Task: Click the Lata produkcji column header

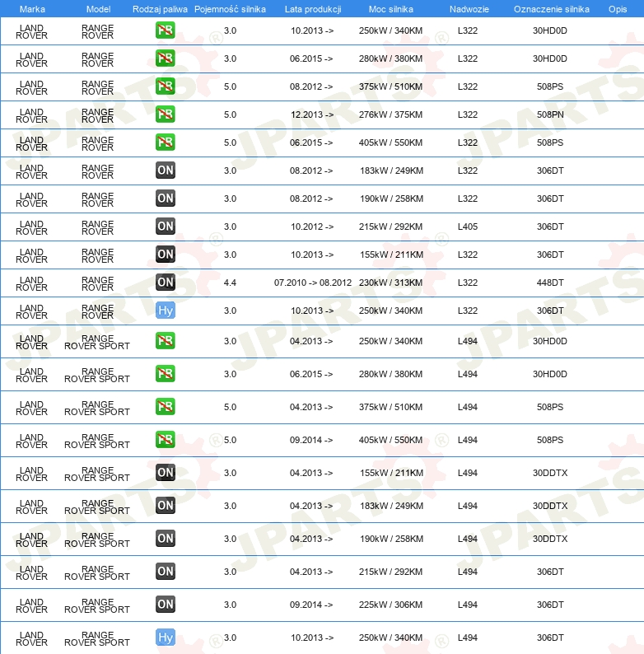Action: [312, 9]
